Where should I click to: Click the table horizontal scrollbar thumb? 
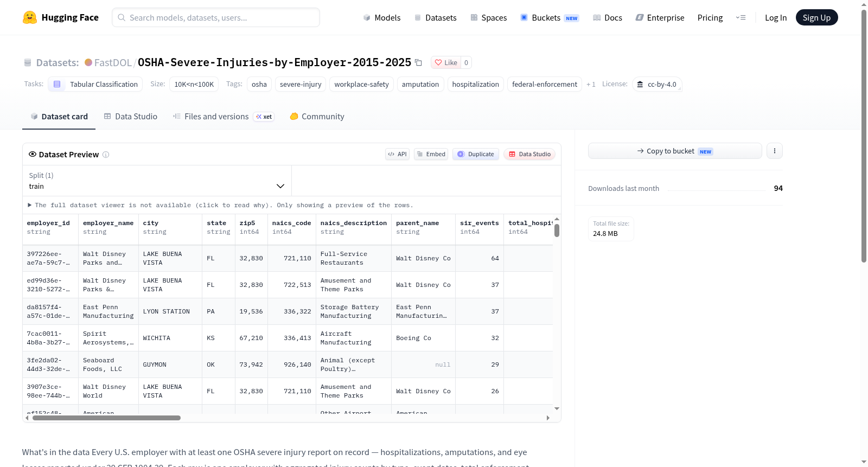click(106, 418)
